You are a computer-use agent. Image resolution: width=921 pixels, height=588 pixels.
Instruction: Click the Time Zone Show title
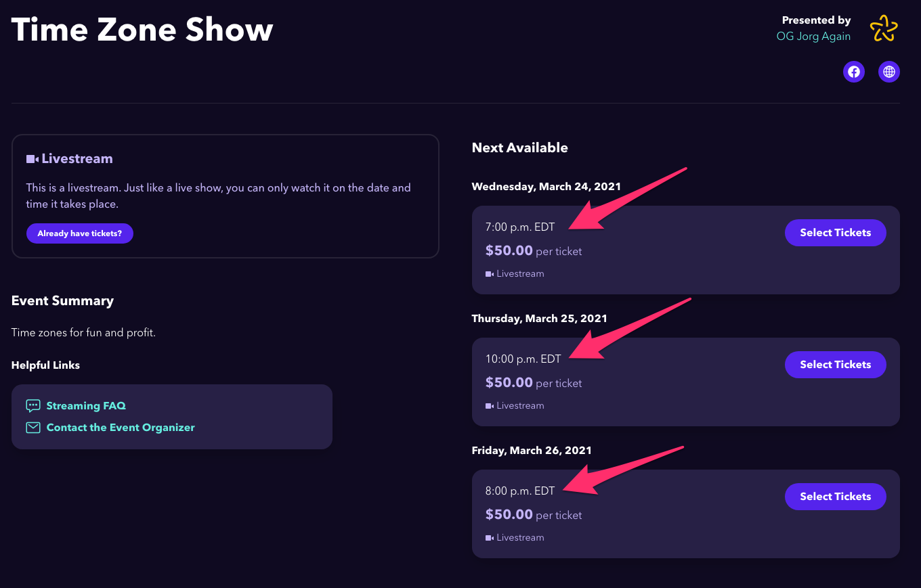point(142,30)
